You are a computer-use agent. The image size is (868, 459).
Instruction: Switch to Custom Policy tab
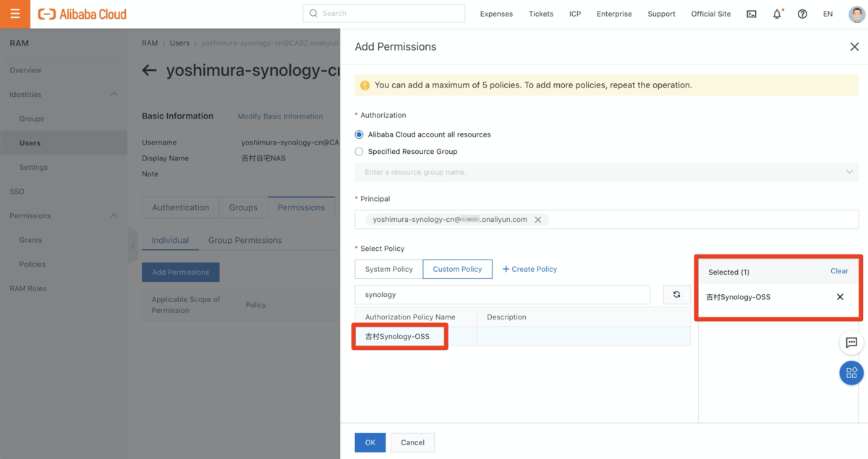click(x=457, y=269)
